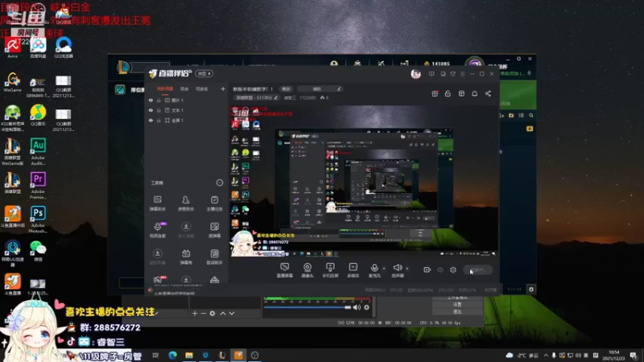Open the 歌词助手 tool
Image resolution: width=644 pixels, height=362 pixels.
tap(214, 257)
